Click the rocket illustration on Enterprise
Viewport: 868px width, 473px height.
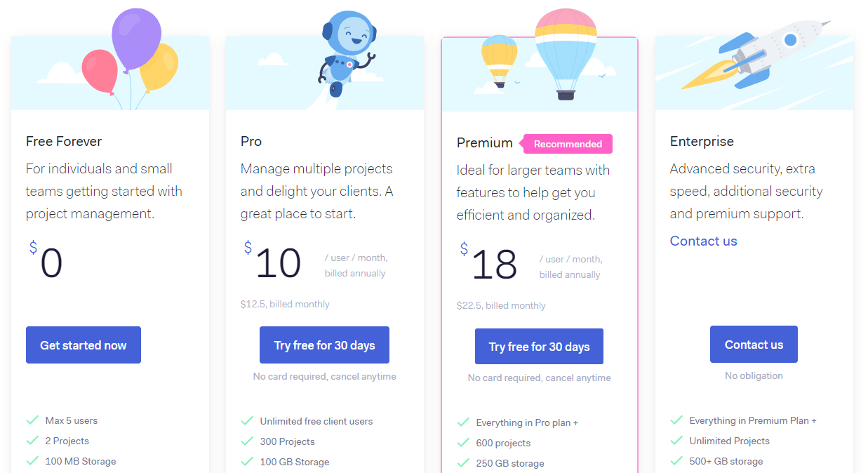(x=754, y=55)
